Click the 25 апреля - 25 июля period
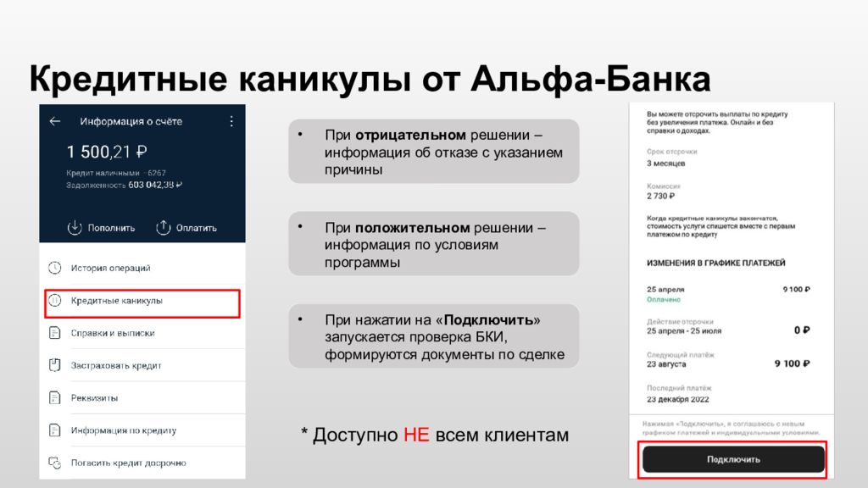The image size is (868, 488). click(x=684, y=331)
